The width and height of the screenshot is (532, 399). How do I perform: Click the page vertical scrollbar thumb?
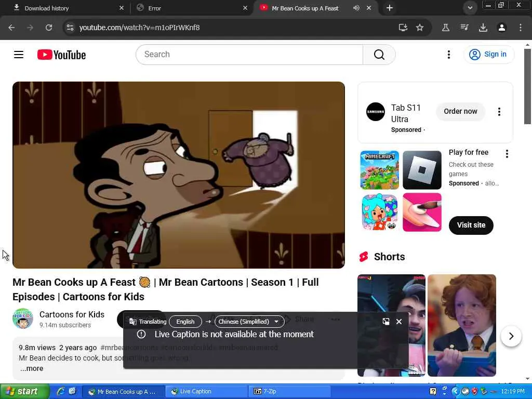pyautogui.click(x=527, y=87)
